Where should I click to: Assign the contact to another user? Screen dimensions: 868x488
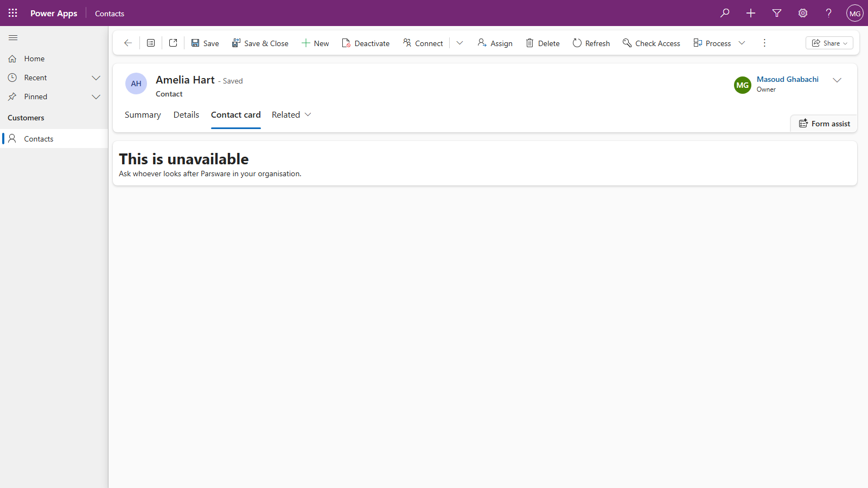[495, 43]
